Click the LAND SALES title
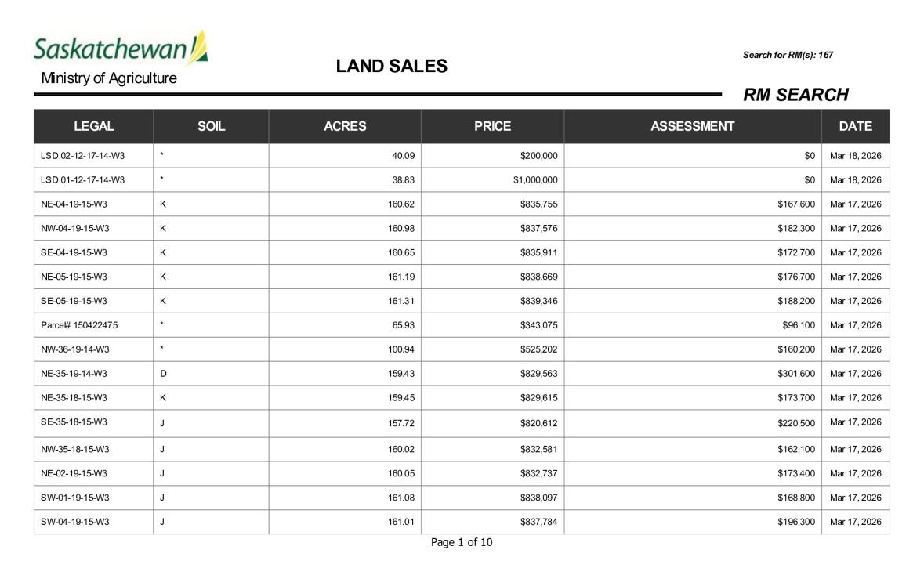Screen dimensions: 924x561 pos(391,66)
